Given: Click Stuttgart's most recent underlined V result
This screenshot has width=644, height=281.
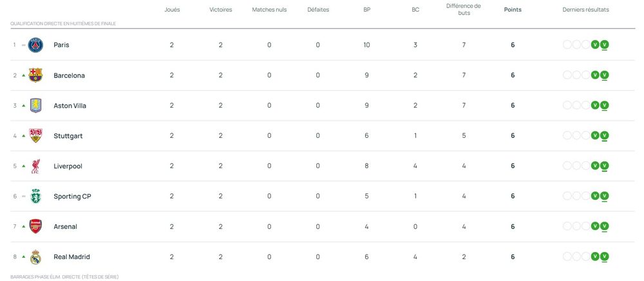Looking at the screenshot, I should tap(604, 136).
